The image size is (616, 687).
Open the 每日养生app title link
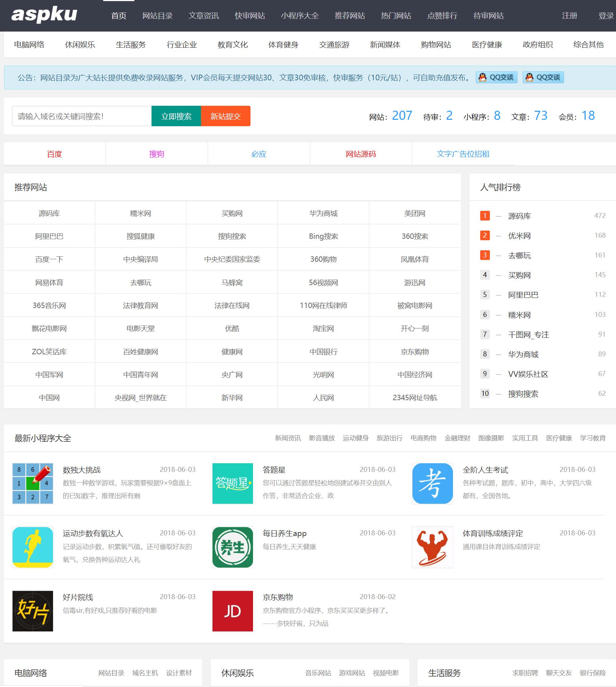[x=285, y=534]
